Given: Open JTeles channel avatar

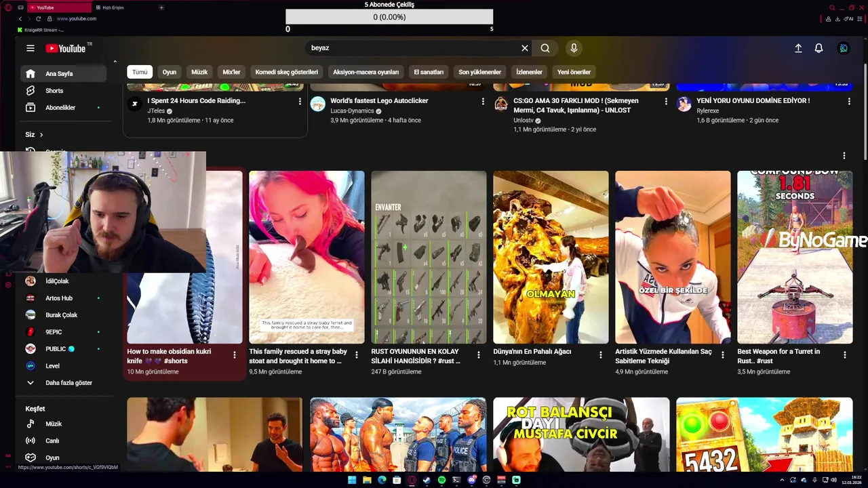Looking at the screenshot, I should click(x=135, y=104).
